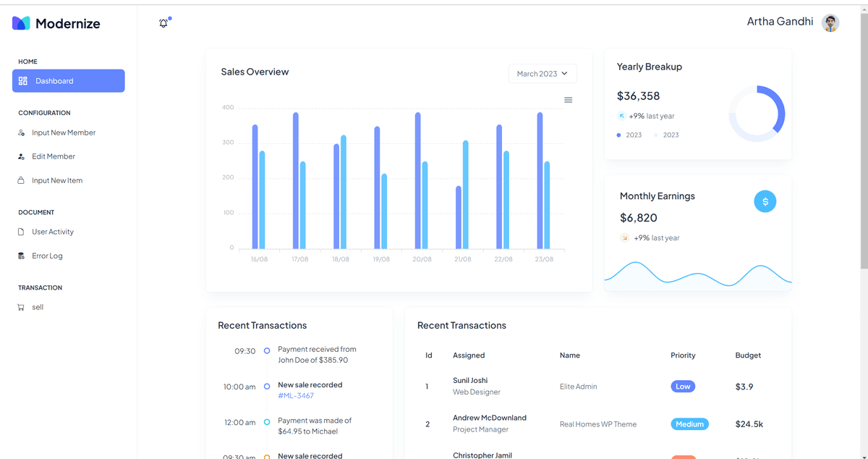Screen dimensions: 868x459
Task: Click the notification bell icon
Action: tap(163, 23)
